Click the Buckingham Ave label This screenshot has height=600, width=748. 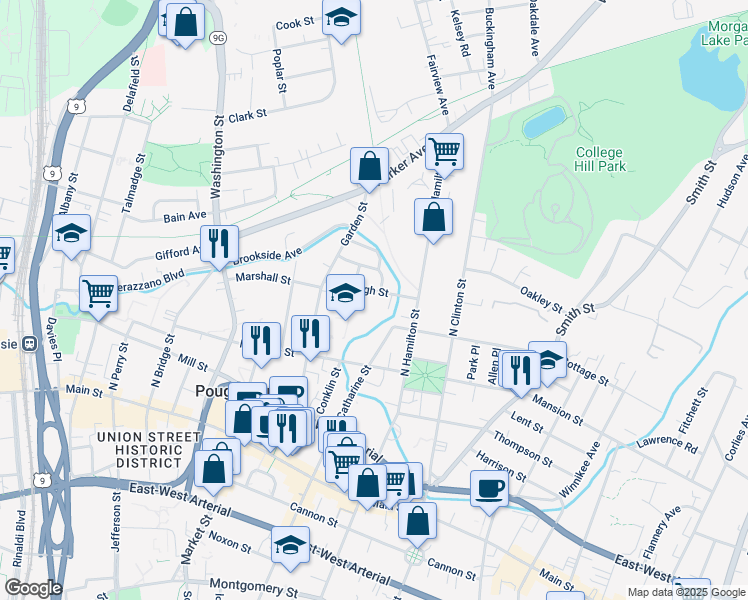click(490, 48)
